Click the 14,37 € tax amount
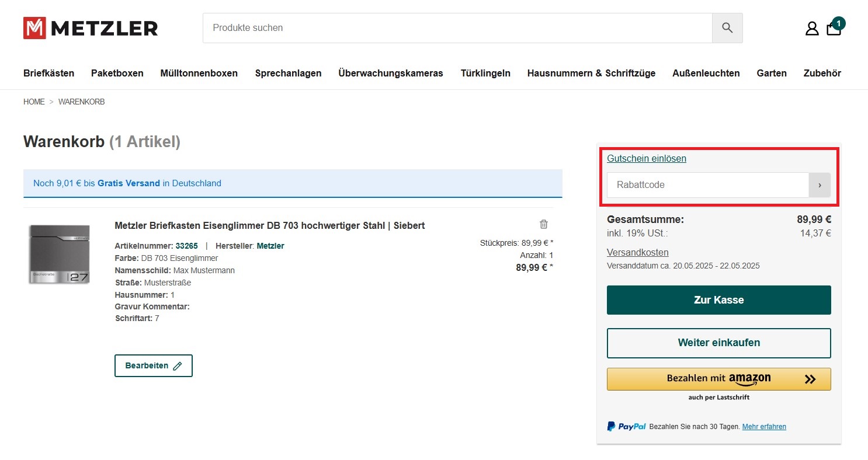Image resolution: width=868 pixels, height=460 pixels. coord(815,233)
